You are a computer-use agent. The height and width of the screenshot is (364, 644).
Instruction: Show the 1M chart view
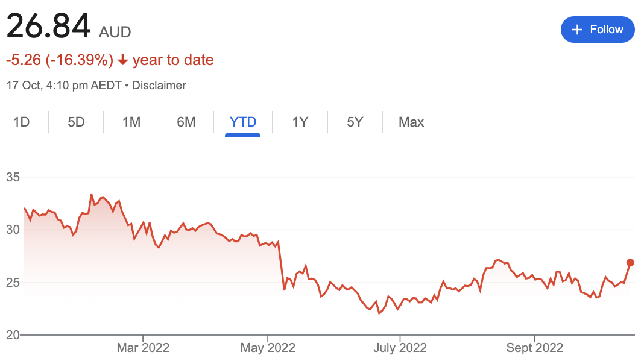point(131,122)
